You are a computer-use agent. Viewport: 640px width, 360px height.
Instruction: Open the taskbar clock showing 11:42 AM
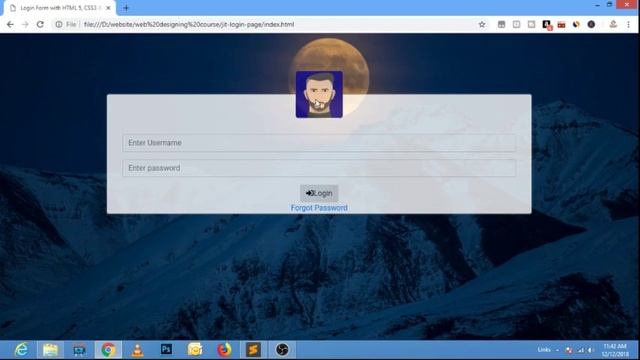point(615,350)
